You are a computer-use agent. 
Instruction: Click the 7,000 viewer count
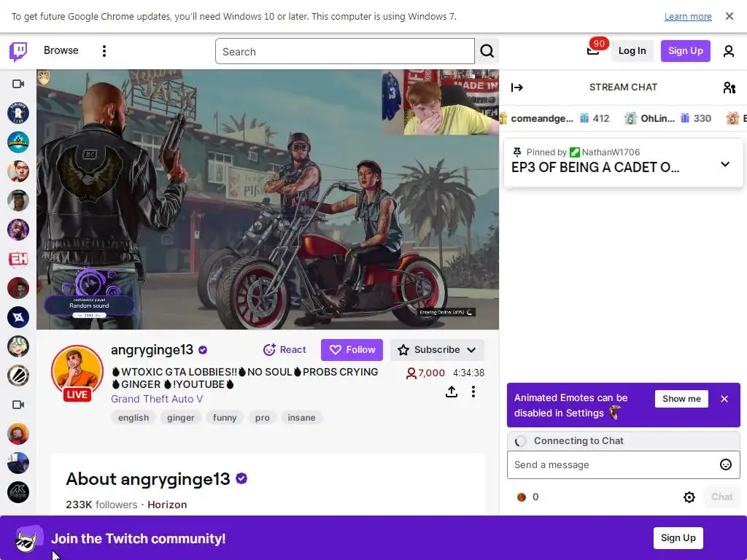[425, 373]
